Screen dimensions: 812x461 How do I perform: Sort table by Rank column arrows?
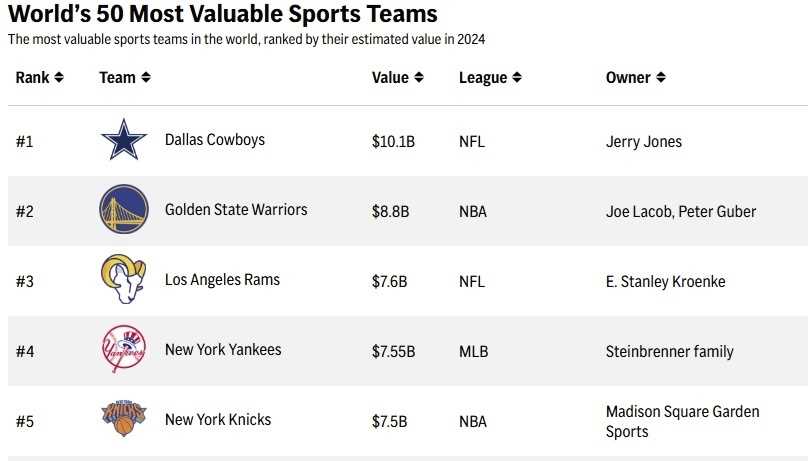(x=59, y=78)
